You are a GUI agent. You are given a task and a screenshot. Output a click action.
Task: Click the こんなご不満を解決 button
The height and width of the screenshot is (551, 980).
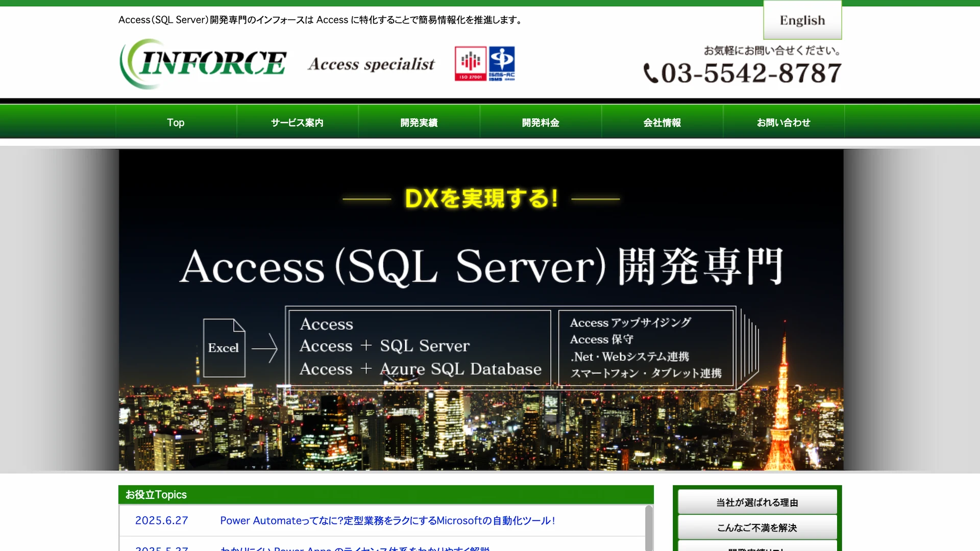point(757,528)
